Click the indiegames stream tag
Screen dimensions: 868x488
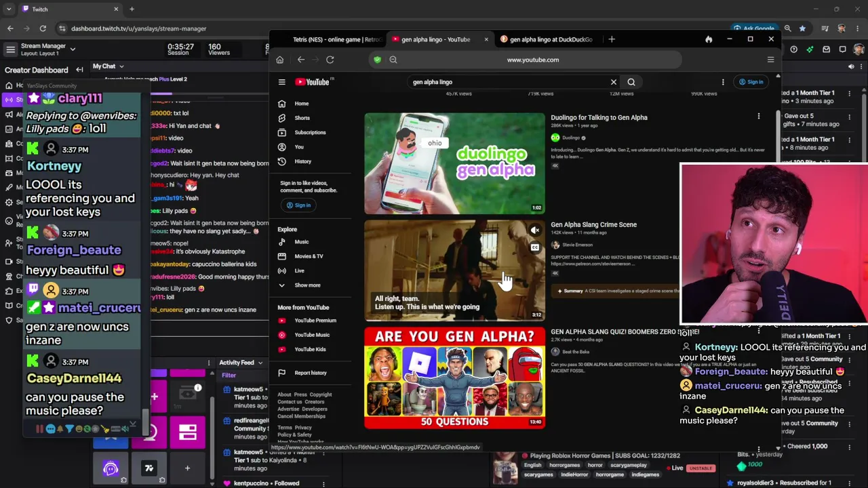[x=645, y=474]
